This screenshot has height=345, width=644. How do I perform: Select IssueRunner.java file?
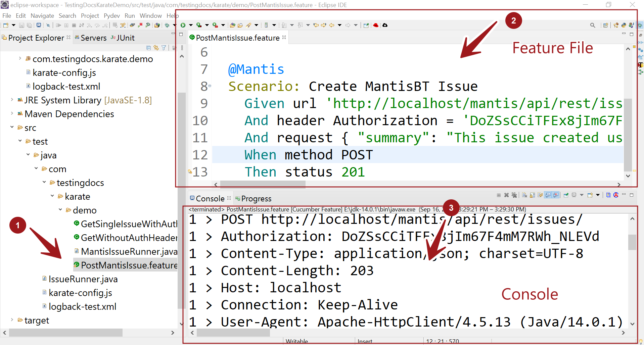coord(80,279)
